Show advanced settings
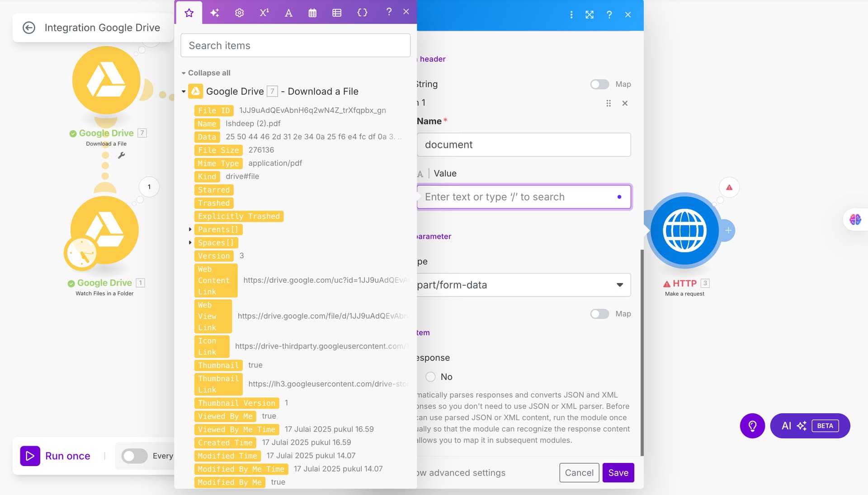The image size is (868, 495). point(461,473)
